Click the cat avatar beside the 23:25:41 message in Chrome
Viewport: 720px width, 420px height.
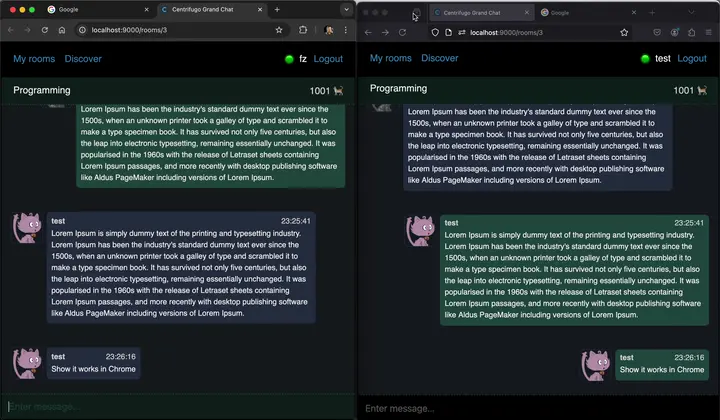[x=27, y=228]
